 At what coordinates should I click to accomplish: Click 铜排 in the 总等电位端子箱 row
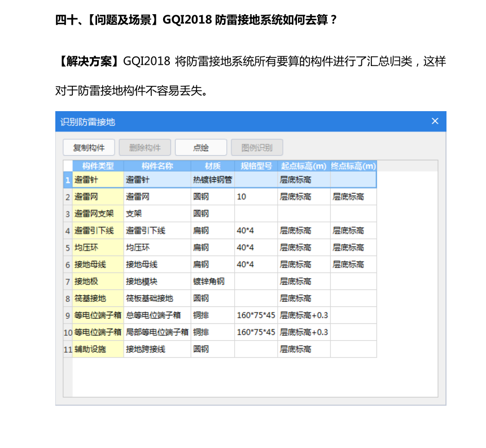tap(213, 315)
